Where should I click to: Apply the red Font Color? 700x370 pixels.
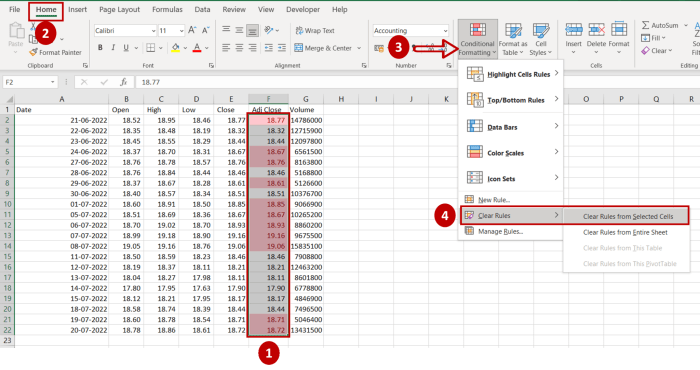197,48
